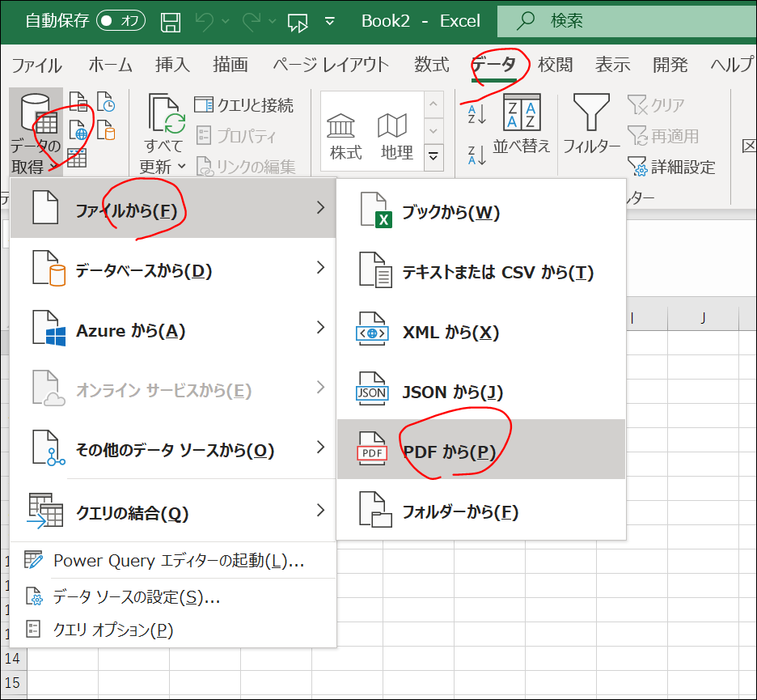Click the Undo arrow icon
The image size is (757, 700).
205,22
